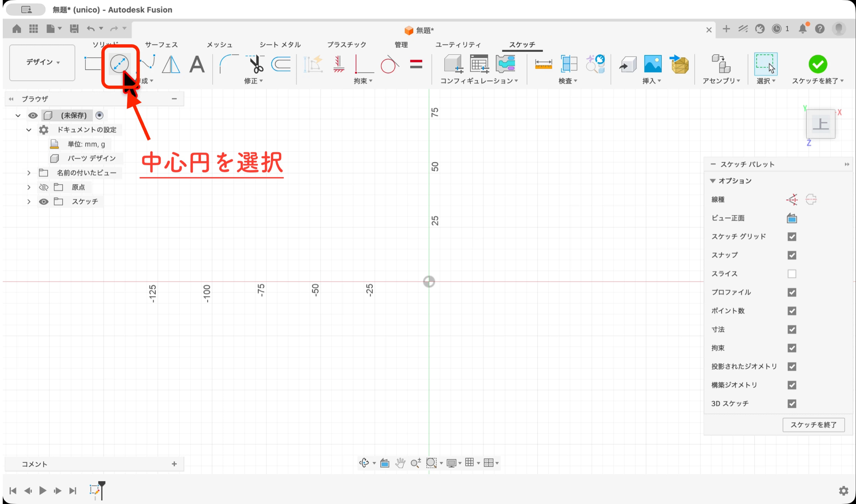
Task: Open the data panel grid icon
Action: tap(33, 29)
